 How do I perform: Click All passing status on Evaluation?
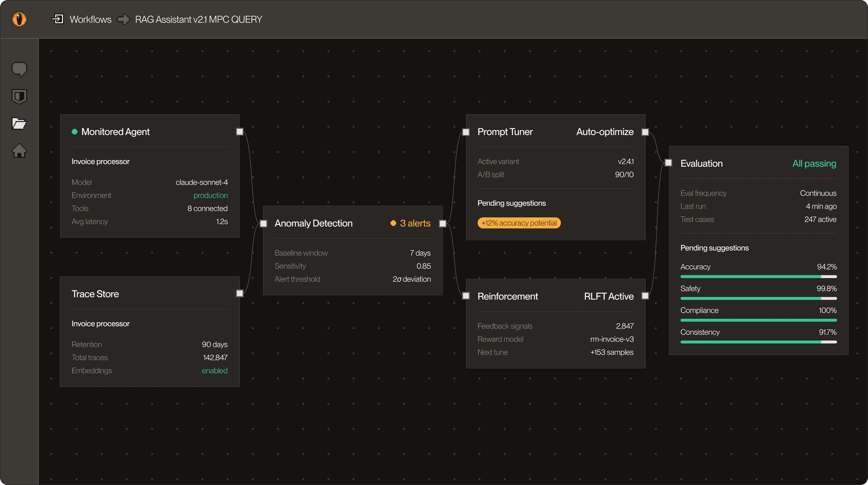click(x=814, y=164)
